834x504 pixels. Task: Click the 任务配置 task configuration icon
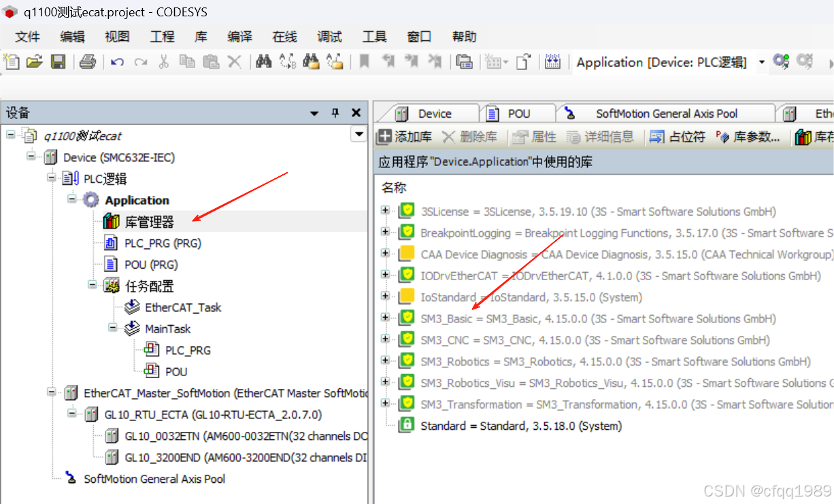point(111,286)
